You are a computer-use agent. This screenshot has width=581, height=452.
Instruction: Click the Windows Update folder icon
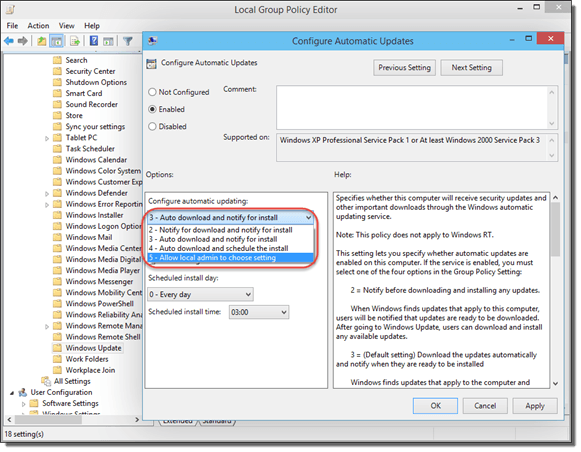pos(57,348)
